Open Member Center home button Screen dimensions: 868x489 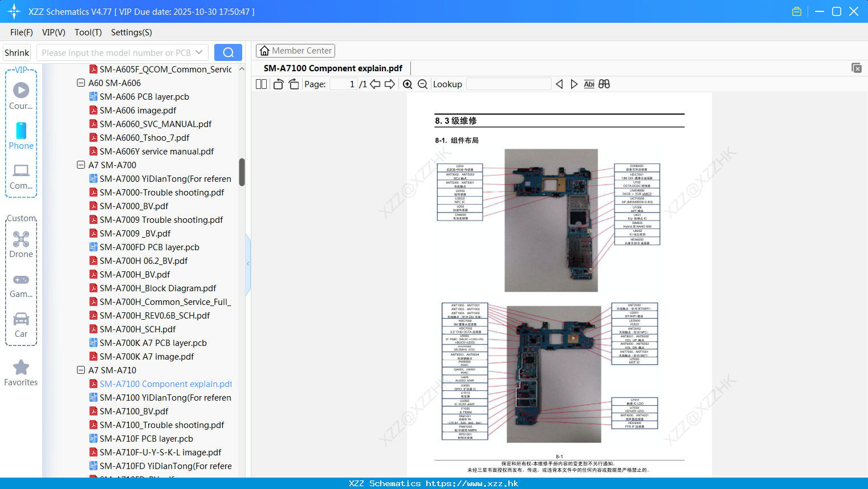click(295, 51)
